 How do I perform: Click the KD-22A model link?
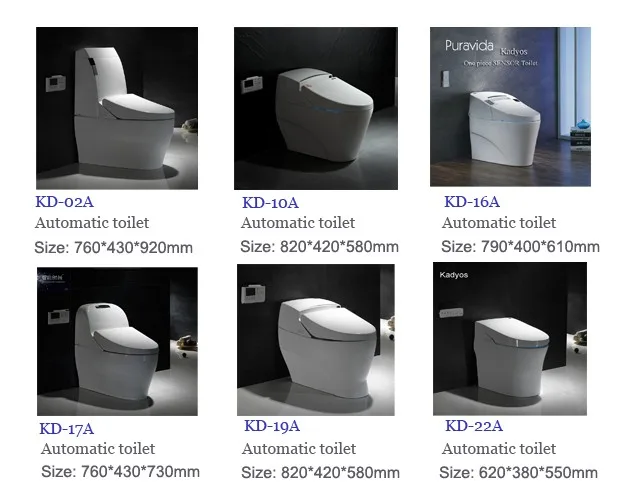474,426
